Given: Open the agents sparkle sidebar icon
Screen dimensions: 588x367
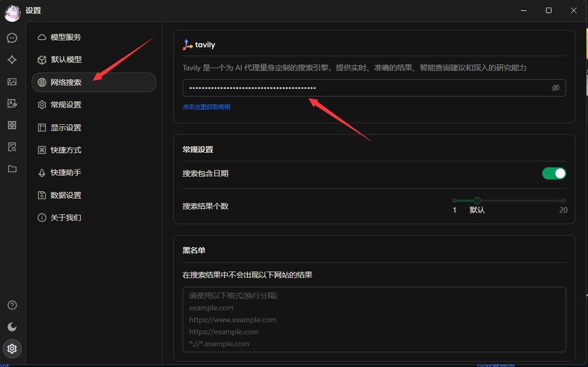Looking at the screenshot, I should click(x=12, y=59).
